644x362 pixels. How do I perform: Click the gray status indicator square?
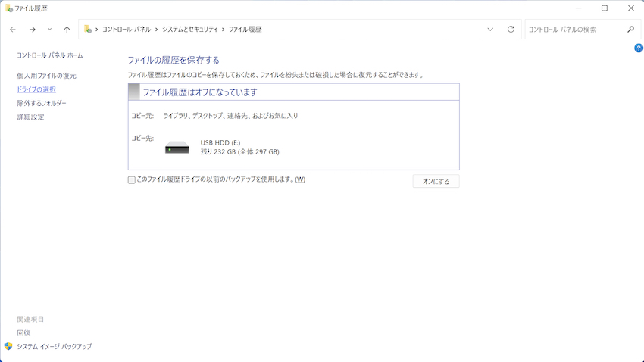[134, 92]
